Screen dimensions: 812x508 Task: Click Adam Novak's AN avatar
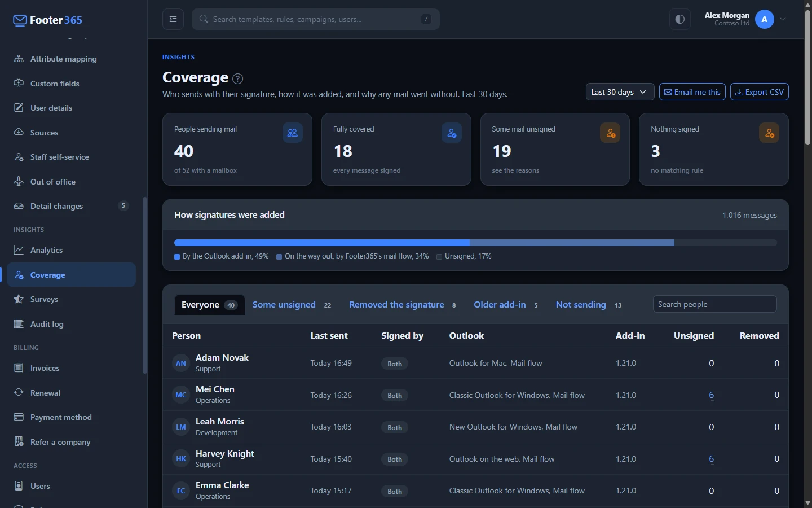[x=181, y=363]
